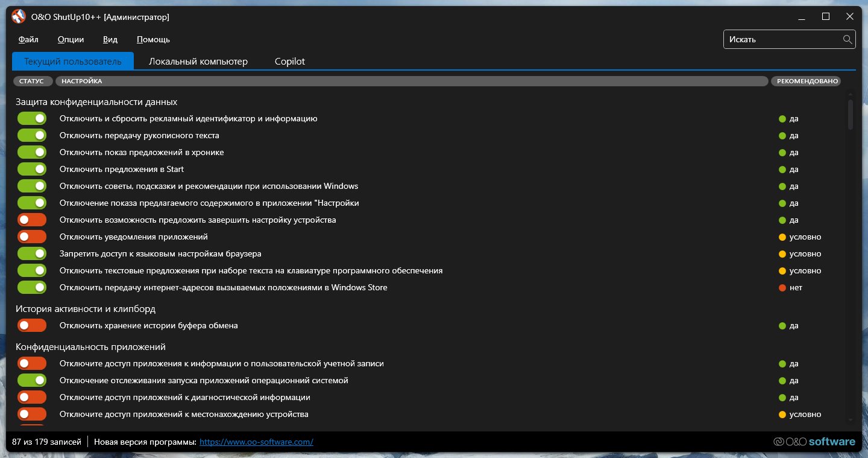Open the oo-software.com link
868x458 pixels.
click(256, 442)
